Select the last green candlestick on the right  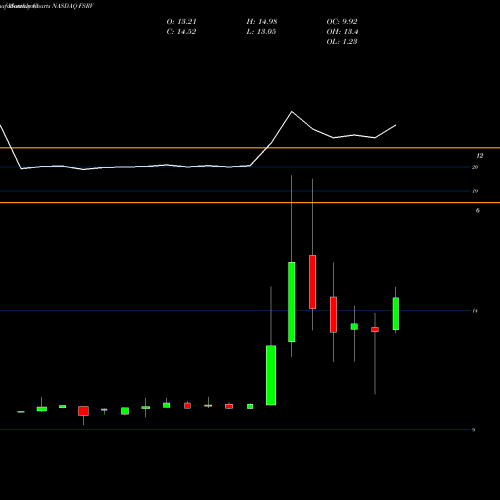pos(396,314)
